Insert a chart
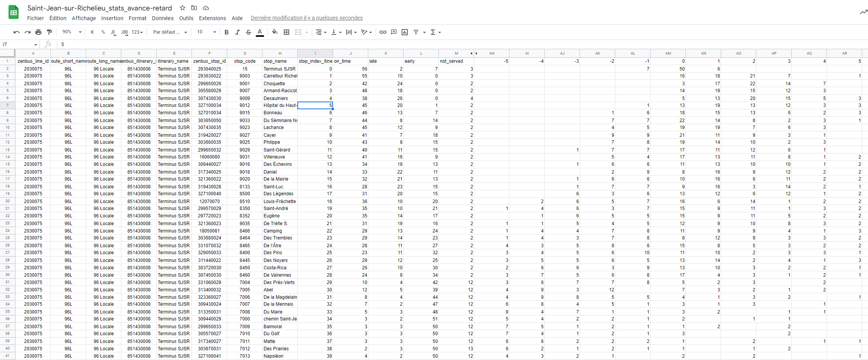Viewport: 868px width, 360px height. tap(405, 32)
